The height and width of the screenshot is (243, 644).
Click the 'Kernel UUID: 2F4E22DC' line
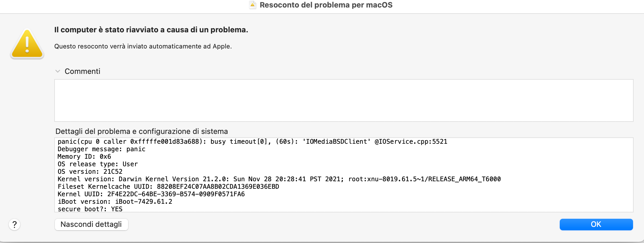click(151, 194)
